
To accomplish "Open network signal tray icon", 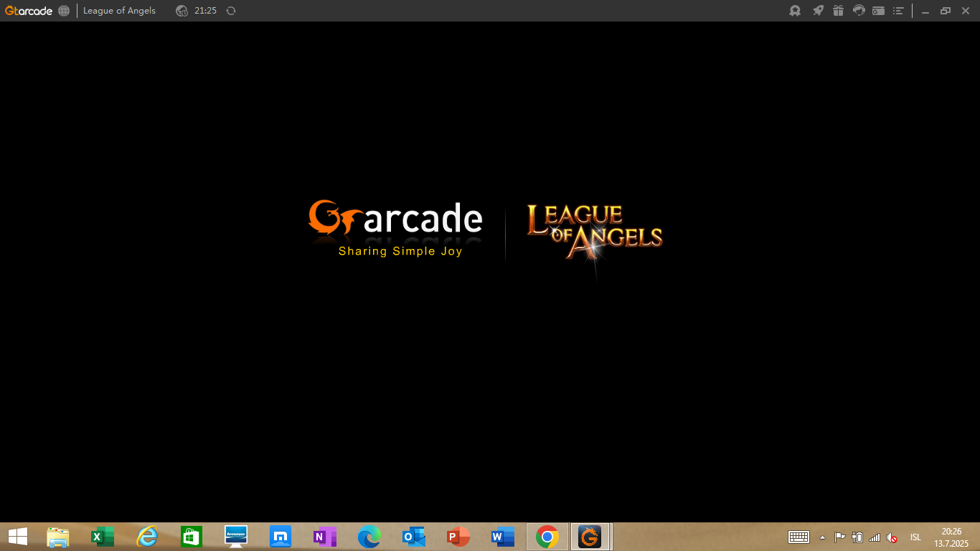I will pyautogui.click(x=875, y=537).
